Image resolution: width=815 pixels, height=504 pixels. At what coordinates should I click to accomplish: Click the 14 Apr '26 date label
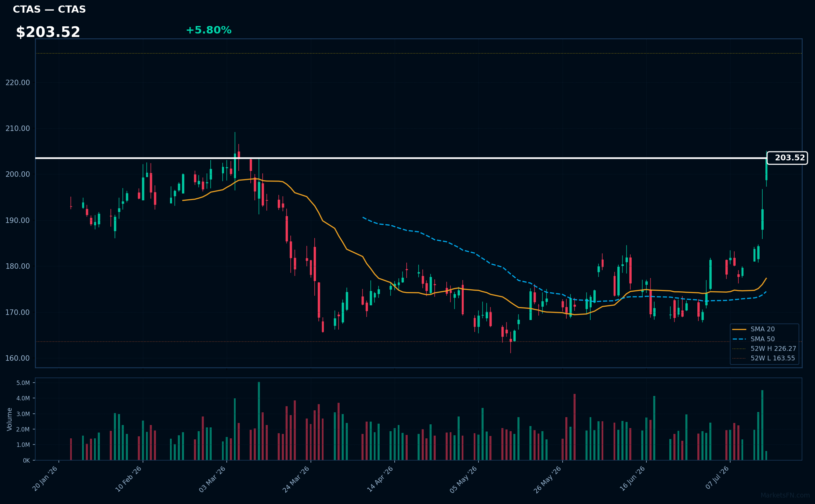pyautogui.click(x=380, y=479)
